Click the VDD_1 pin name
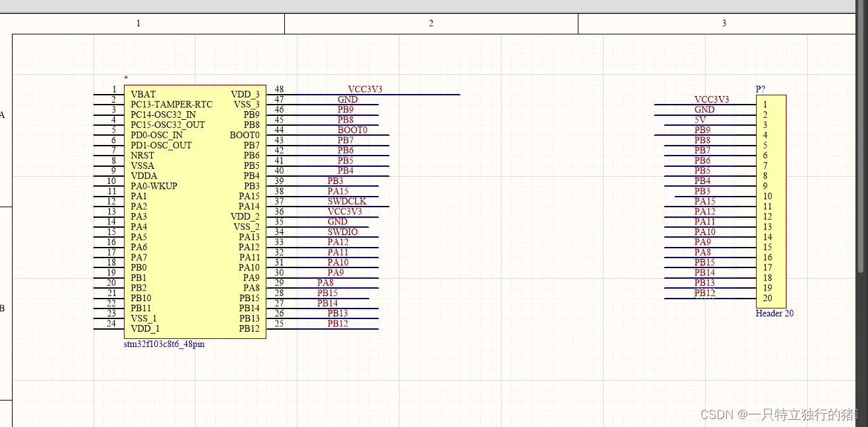 click(145, 329)
